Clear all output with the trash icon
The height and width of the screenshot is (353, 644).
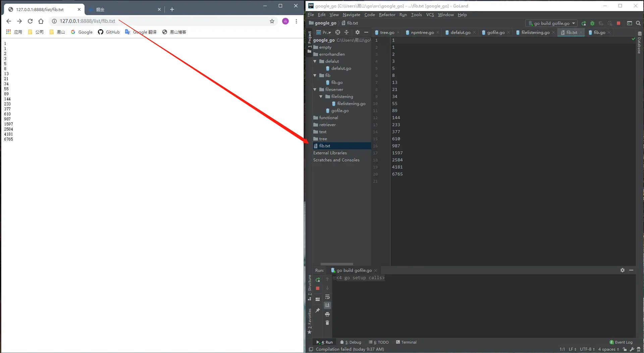[x=327, y=323]
